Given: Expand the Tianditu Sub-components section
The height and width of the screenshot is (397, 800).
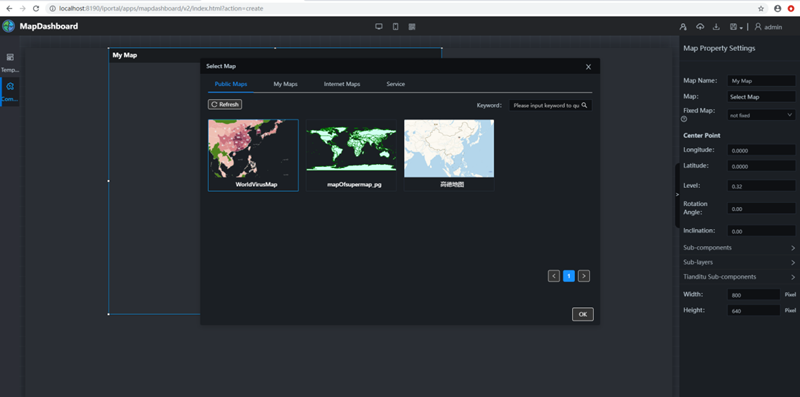Looking at the screenshot, I should click(x=739, y=277).
